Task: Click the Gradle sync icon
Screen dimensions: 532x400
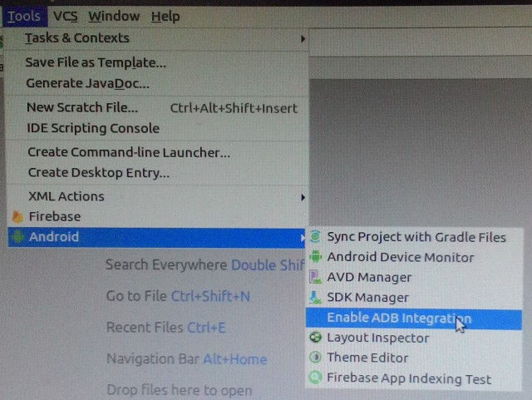Action: point(315,236)
